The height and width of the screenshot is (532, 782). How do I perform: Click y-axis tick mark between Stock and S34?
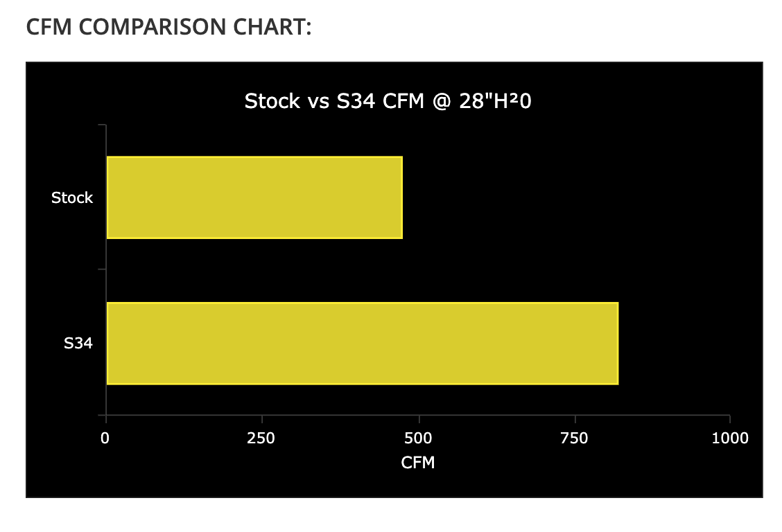click(x=102, y=270)
